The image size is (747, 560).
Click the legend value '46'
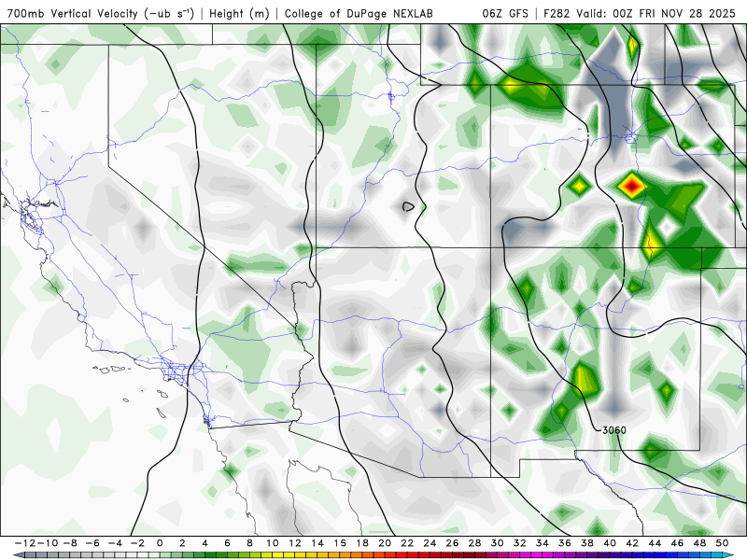(x=677, y=543)
